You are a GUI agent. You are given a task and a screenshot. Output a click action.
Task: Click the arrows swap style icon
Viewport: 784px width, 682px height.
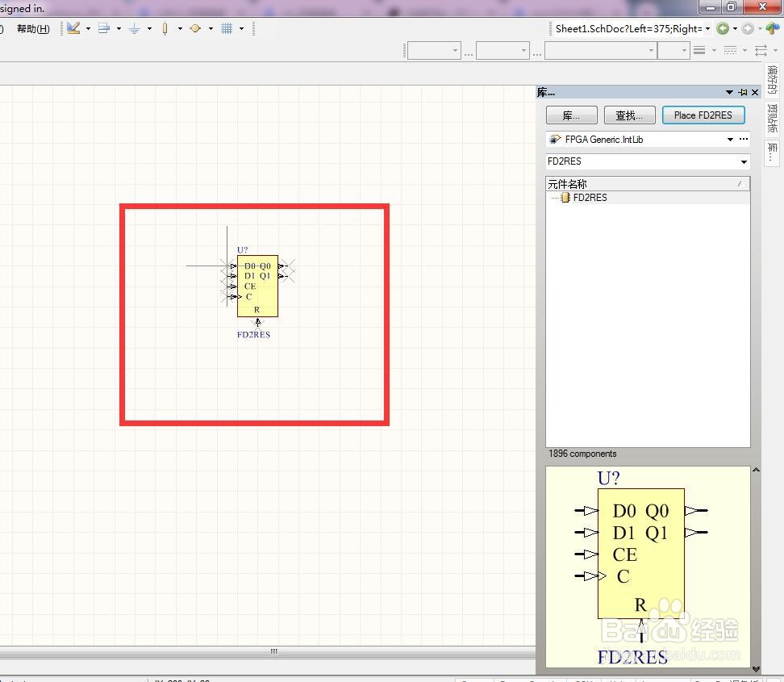pos(761,50)
